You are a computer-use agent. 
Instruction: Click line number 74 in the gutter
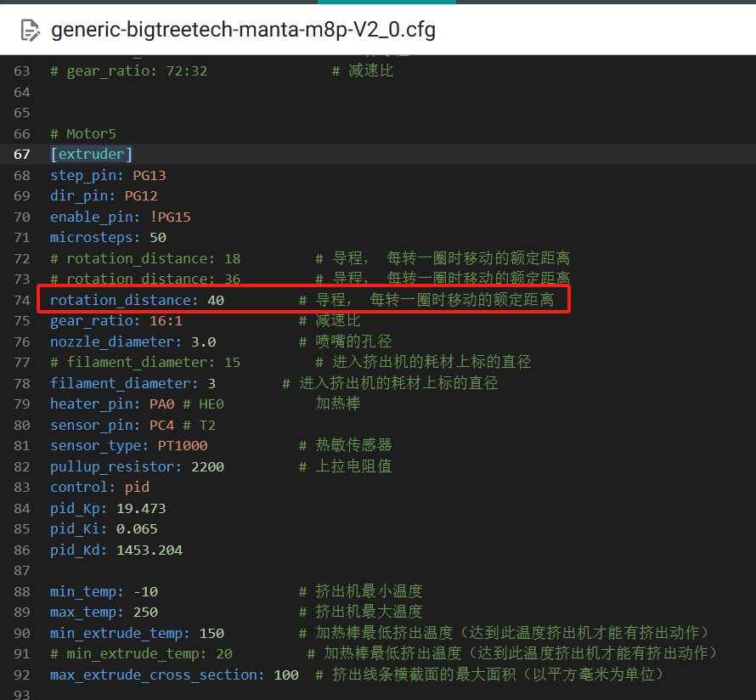21,300
